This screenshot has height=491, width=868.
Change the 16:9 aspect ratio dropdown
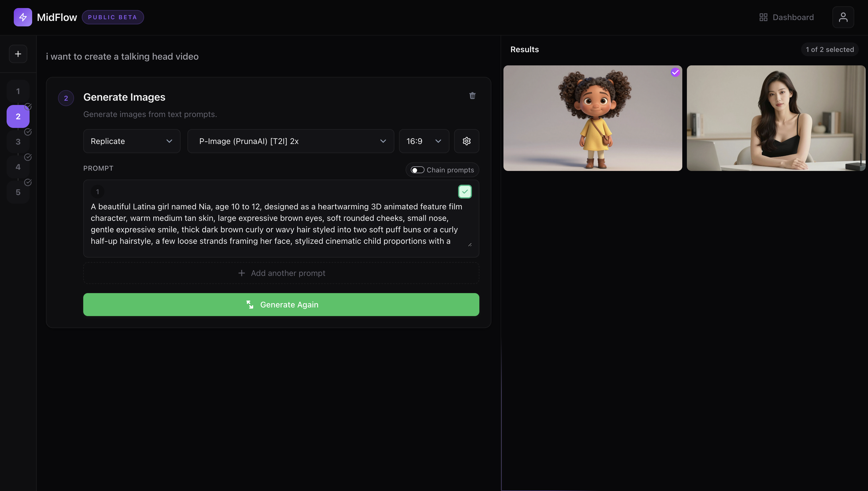tap(424, 141)
